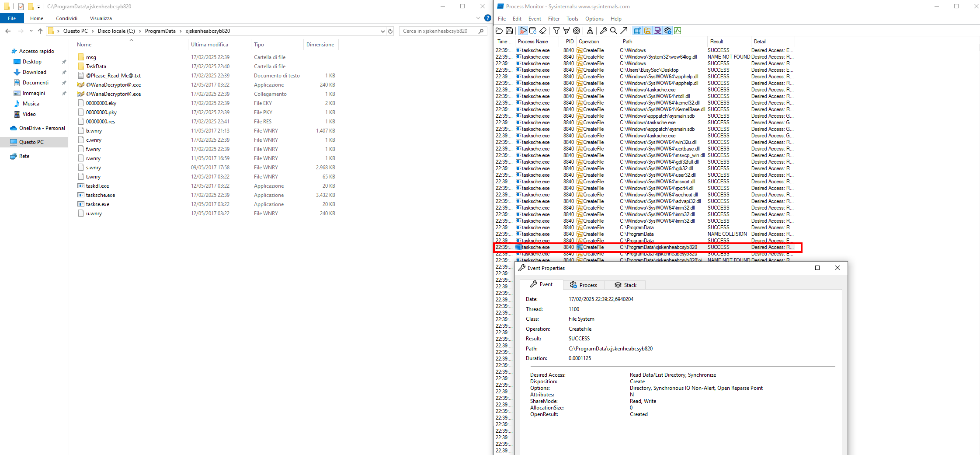Open the Customize Quick Access Toolbar dropdown
The image size is (980, 455).
pyautogui.click(x=38, y=7)
